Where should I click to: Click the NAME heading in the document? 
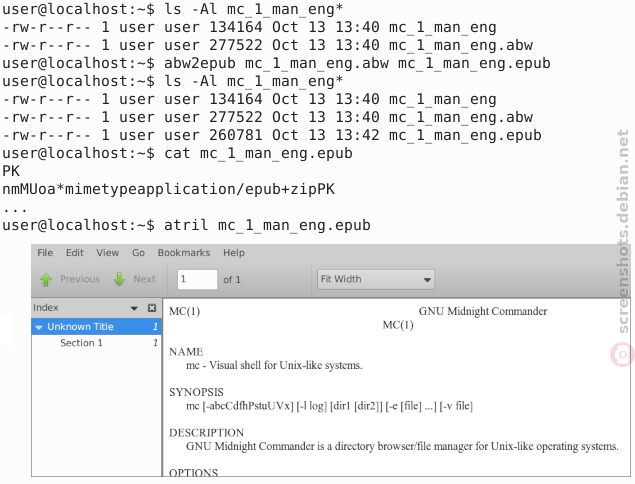pyautogui.click(x=186, y=352)
